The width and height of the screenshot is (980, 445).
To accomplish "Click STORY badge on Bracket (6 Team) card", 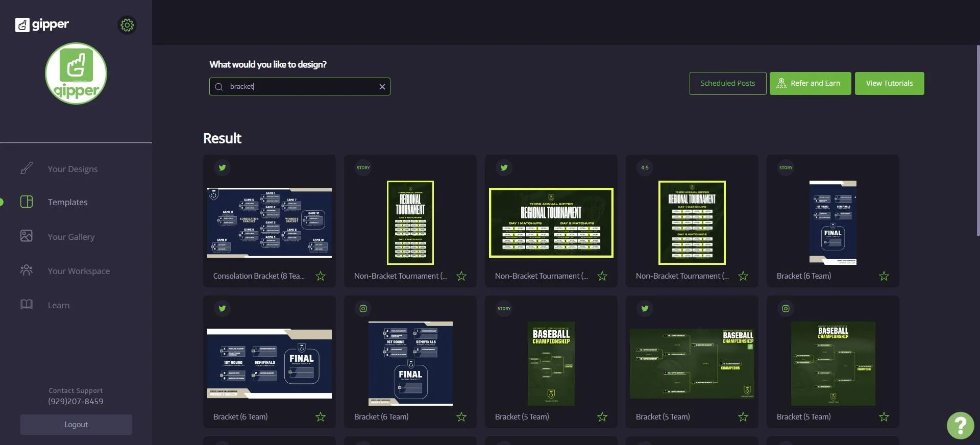I will click(786, 167).
